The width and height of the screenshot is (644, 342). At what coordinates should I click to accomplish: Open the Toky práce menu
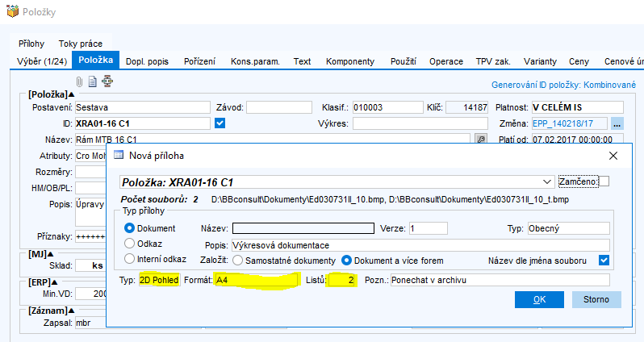click(81, 44)
